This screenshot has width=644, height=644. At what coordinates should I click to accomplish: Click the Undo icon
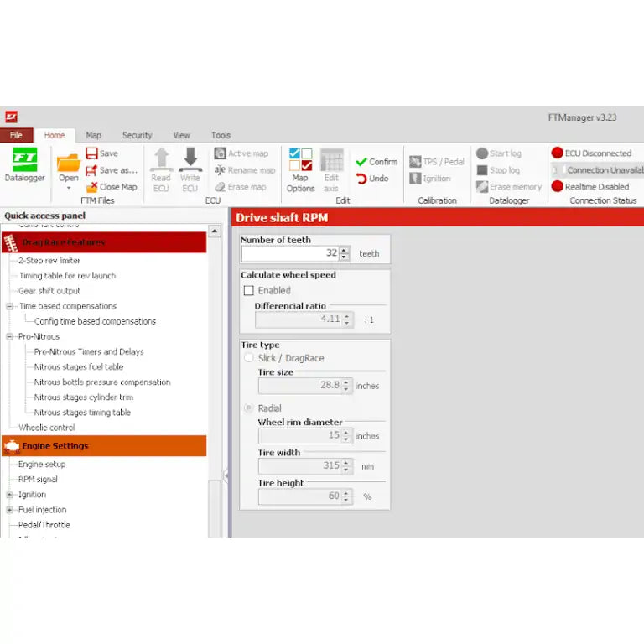(362, 179)
